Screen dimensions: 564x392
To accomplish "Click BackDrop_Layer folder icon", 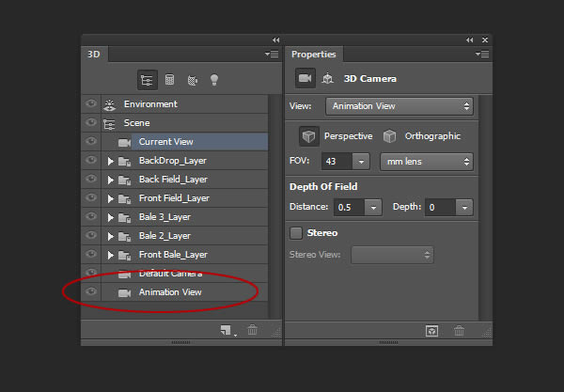I will pyautogui.click(x=124, y=161).
